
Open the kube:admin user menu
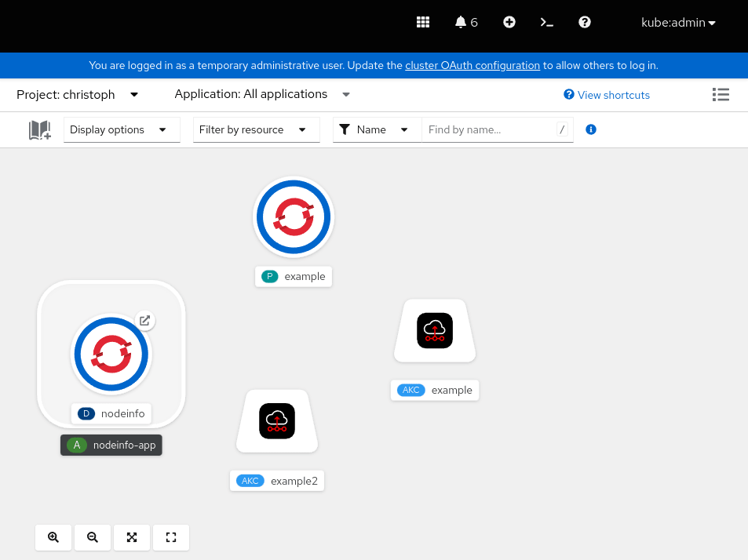point(678,23)
